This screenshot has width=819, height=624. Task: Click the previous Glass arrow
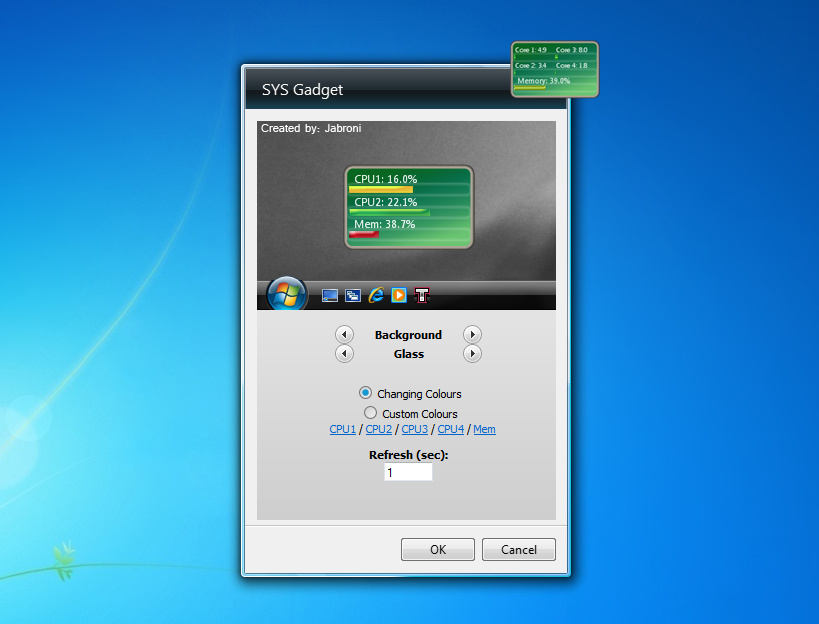(344, 354)
